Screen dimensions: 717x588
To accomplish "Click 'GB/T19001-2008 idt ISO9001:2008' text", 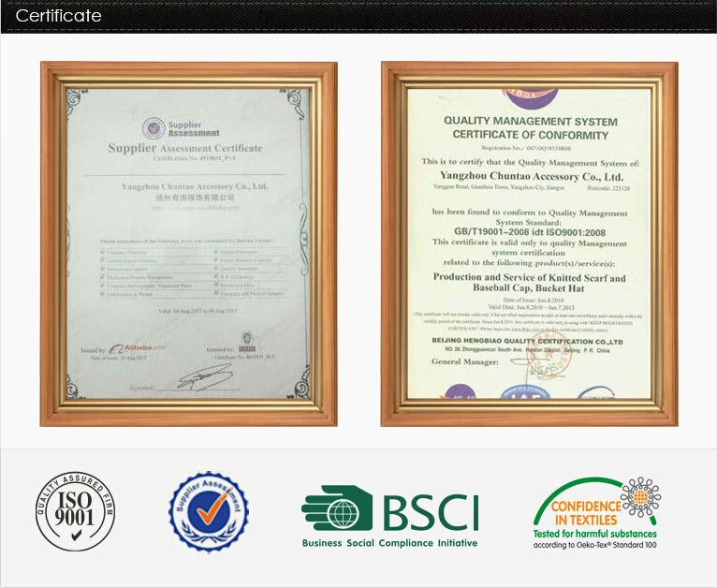I will click(x=530, y=232).
